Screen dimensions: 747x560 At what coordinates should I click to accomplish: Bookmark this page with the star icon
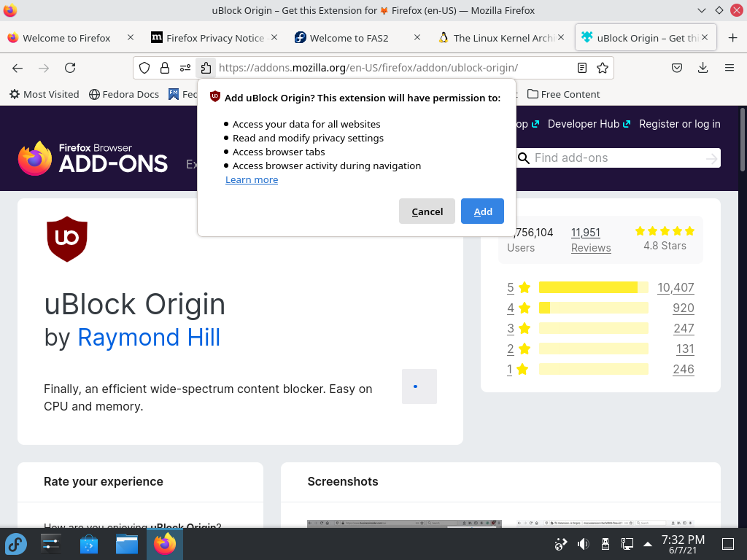(602, 68)
